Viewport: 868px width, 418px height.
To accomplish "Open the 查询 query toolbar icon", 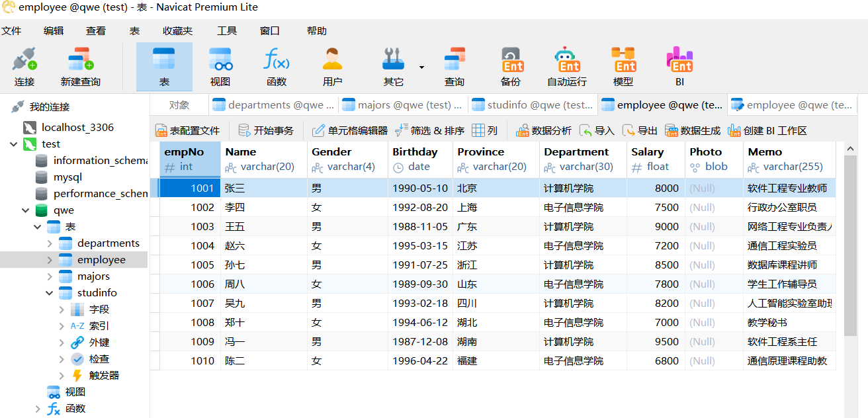I will (x=455, y=67).
